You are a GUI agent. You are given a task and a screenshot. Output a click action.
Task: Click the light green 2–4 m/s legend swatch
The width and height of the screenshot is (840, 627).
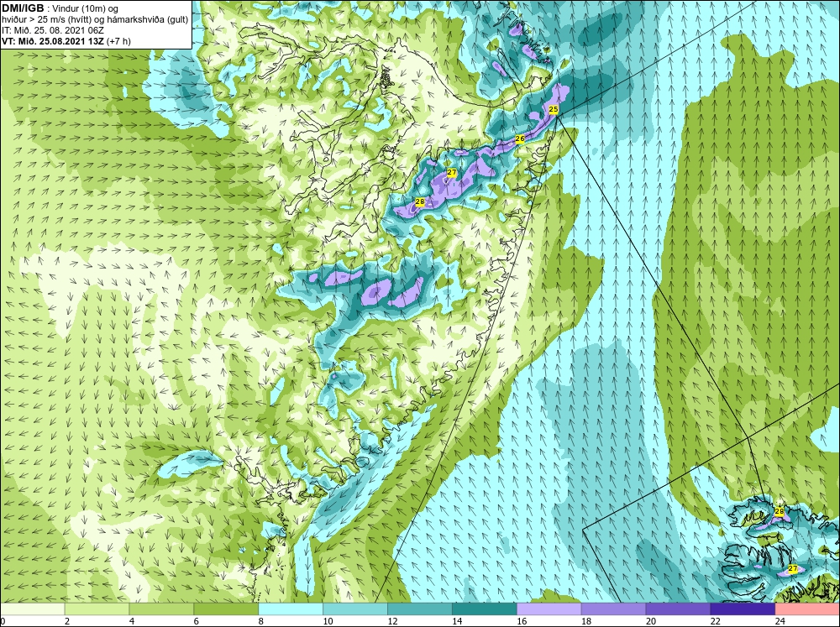click(97, 609)
